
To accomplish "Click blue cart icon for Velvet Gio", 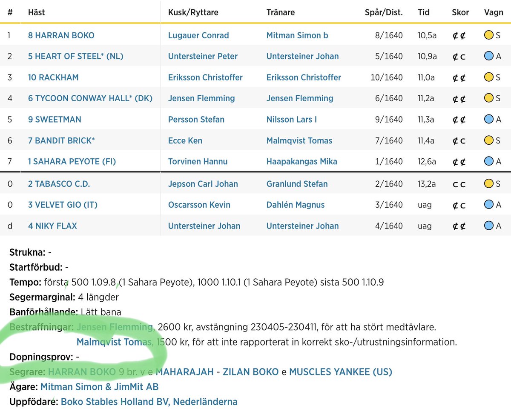I will (x=489, y=205).
